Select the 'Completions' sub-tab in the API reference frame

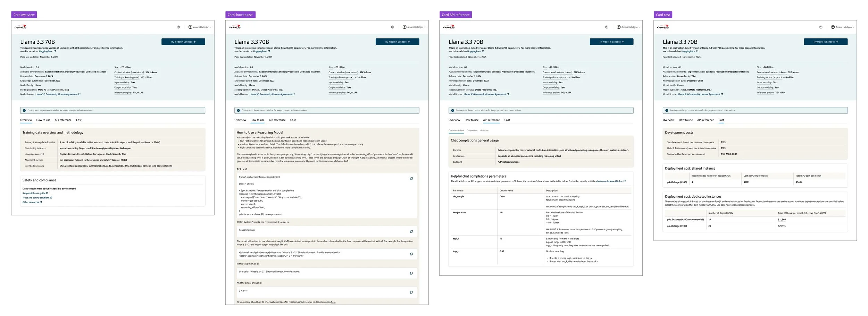pyautogui.click(x=472, y=130)
